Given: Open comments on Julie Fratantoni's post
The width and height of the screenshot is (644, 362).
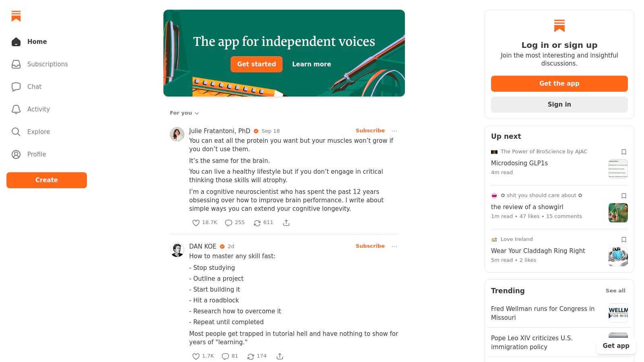Looking at the screenshot, I should 229,223.
